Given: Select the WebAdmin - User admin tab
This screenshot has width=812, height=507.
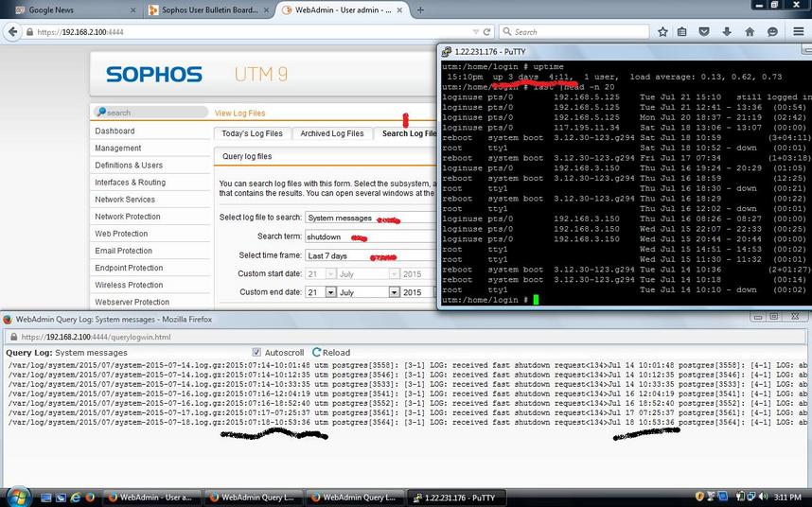Looking at the screenshot, I should tap(344, 9).
